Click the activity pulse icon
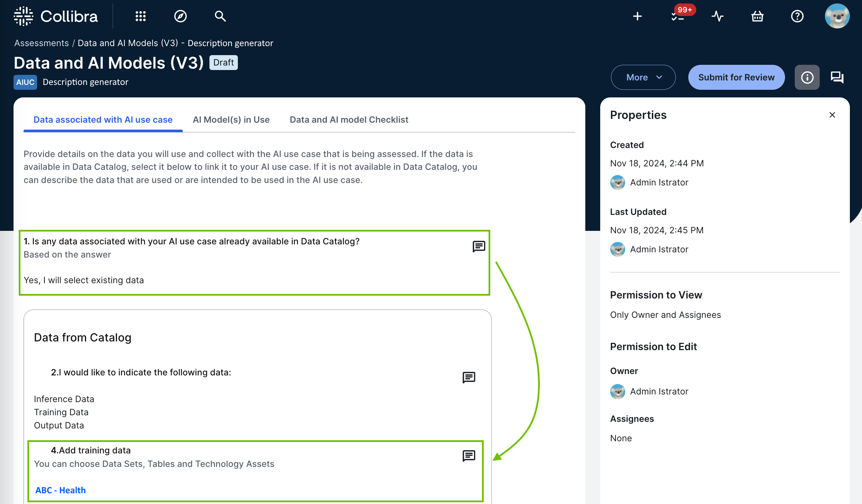The height and width of the screenshot is (504, 862). pyautogui.click(x=717, y=16)
